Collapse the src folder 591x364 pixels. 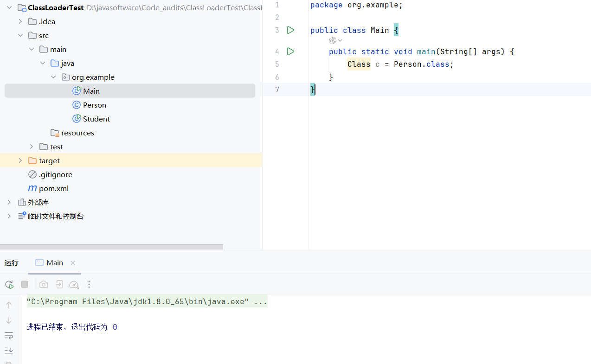(20, 35)
